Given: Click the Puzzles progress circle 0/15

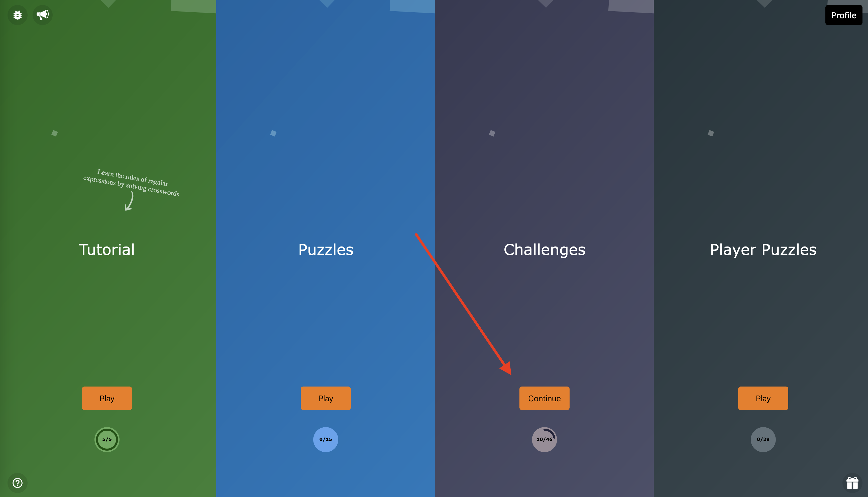Looking at the screenshot, I should coord(325,439).
